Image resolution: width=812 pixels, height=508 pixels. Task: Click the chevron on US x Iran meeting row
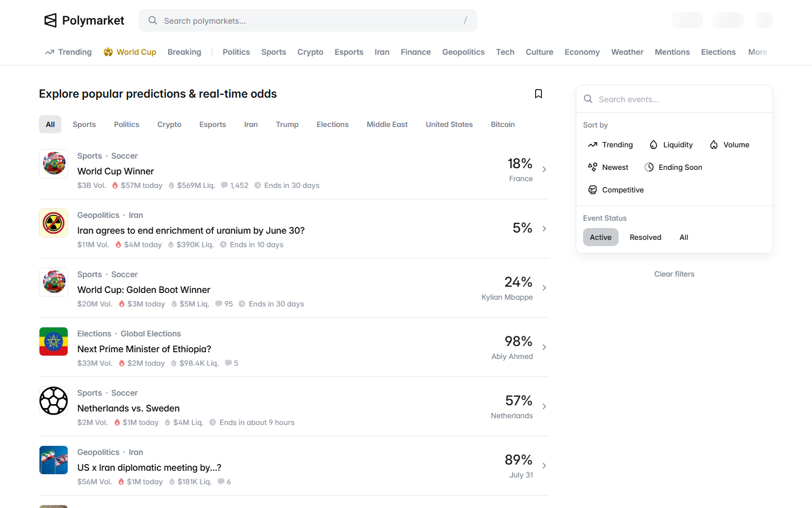tap(544, 466)
